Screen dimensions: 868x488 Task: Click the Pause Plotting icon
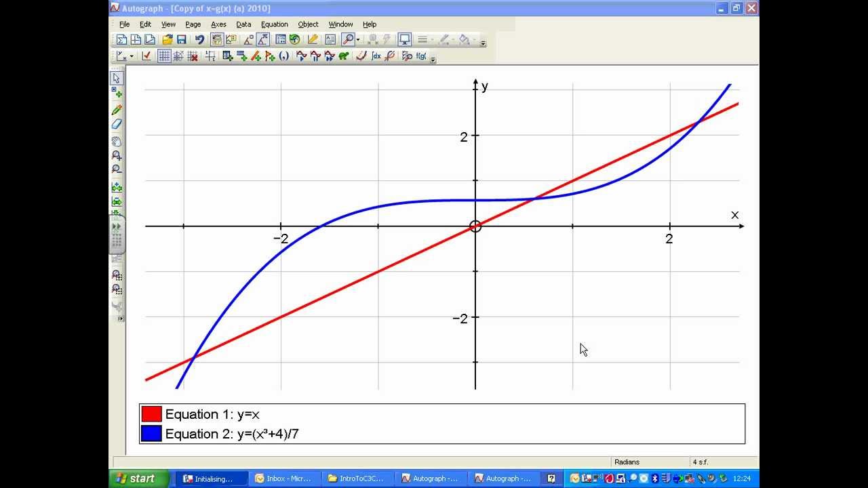tap(315, 56)
